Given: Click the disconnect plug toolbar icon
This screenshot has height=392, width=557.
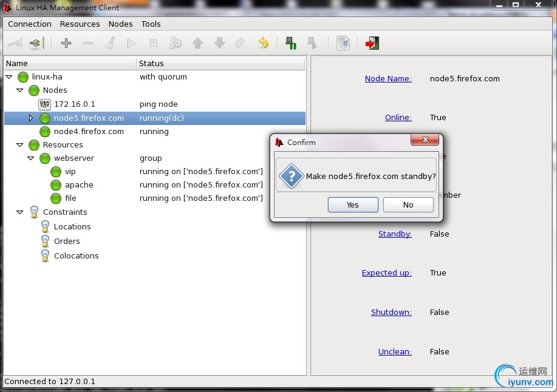Looking at the screenshot, I should point(37,43).
